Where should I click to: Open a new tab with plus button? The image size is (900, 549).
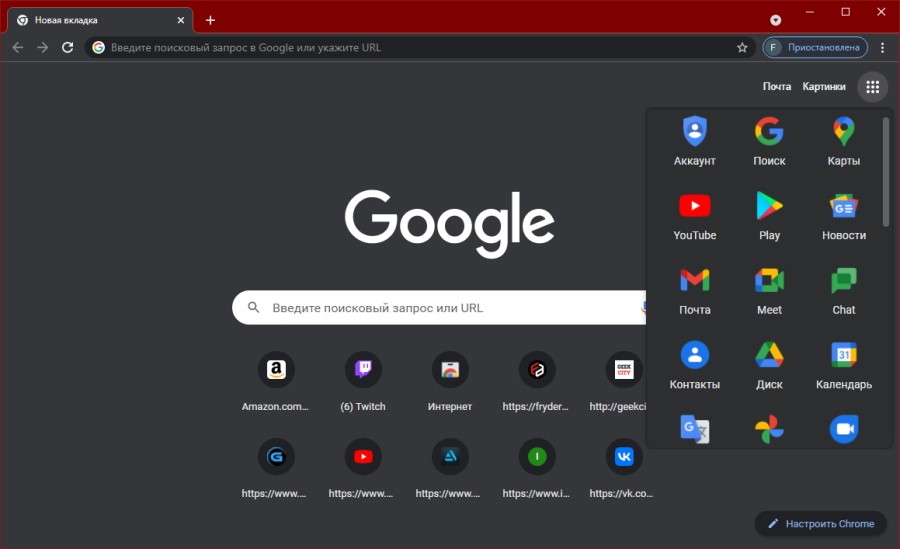tap(210, 20)
